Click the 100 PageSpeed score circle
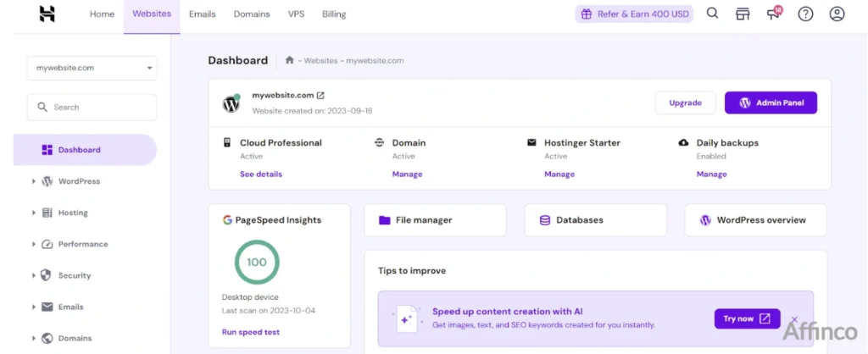868x354 pixels. pyautogui.click(x=257, y=263)
